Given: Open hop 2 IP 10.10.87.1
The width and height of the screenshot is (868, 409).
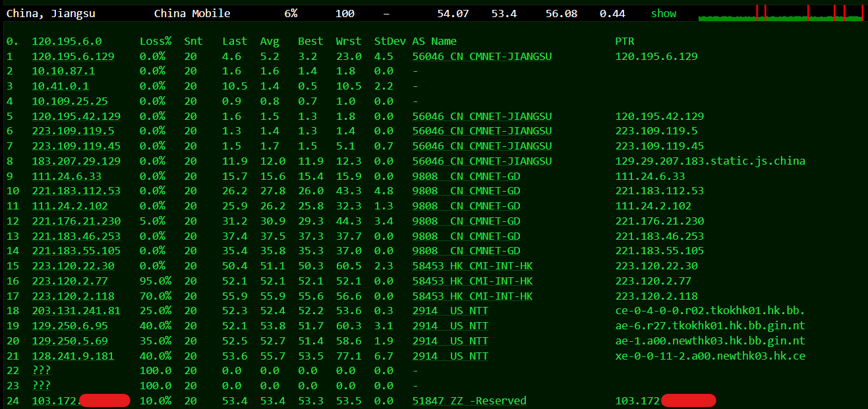Looking at the screenshot, I should [63, 71].
